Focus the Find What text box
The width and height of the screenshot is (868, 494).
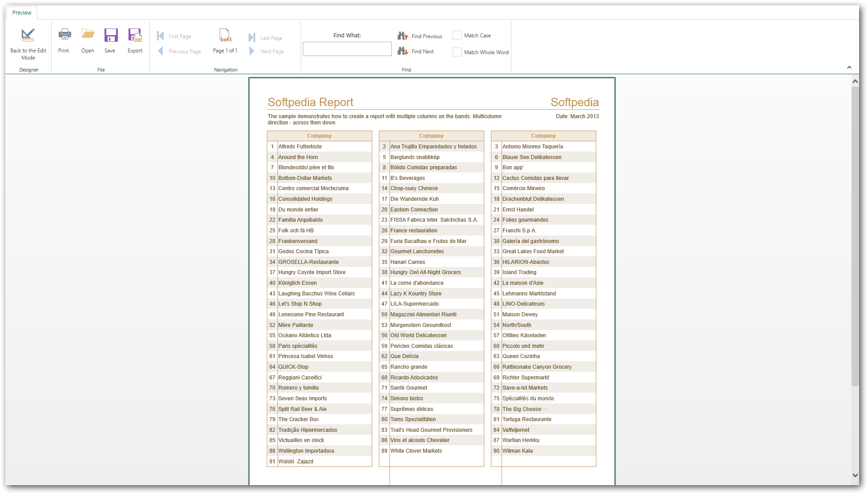point(347,49)
